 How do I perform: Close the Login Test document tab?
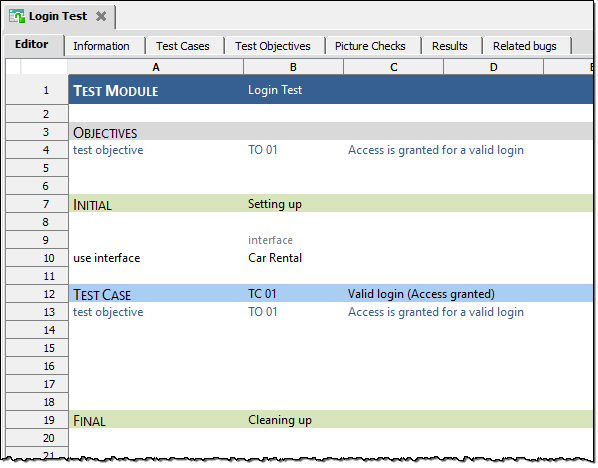click(x=101, y=16)
